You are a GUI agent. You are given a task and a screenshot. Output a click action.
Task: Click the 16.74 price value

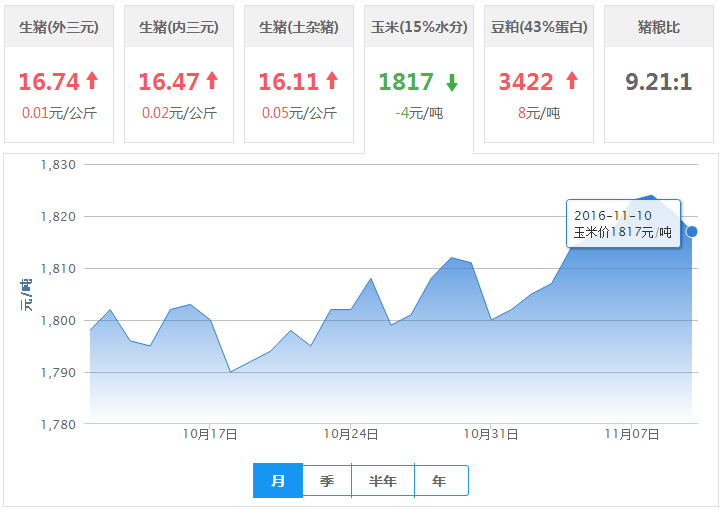[x=49, y=82]
